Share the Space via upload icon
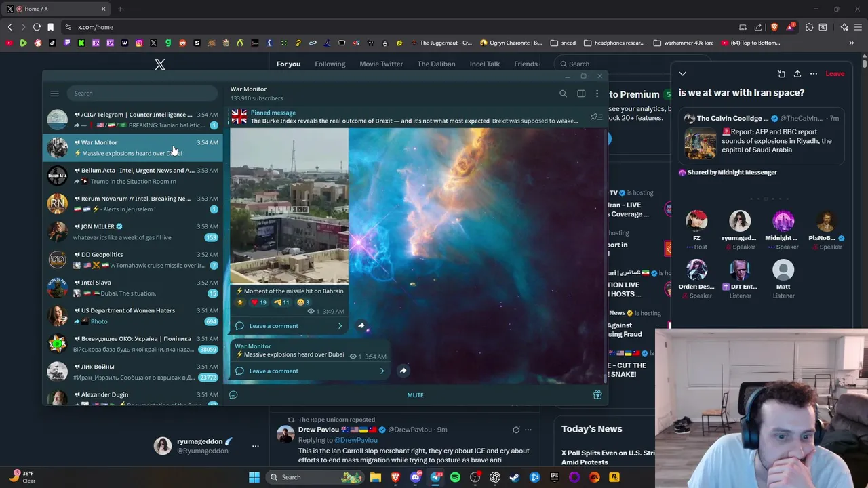868x488 pixels. click(797, 73)
